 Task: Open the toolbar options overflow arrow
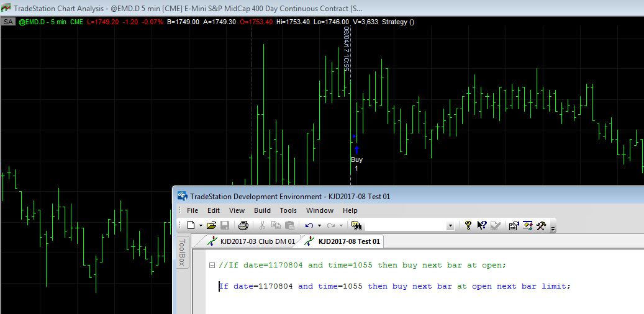point(553,228)
